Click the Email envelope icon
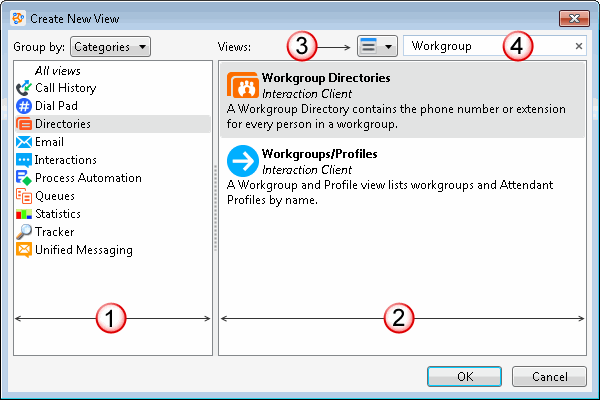Image resolution: width=600 pixels, height=400 pixels. pyautogui.click(x=24, y=142)
